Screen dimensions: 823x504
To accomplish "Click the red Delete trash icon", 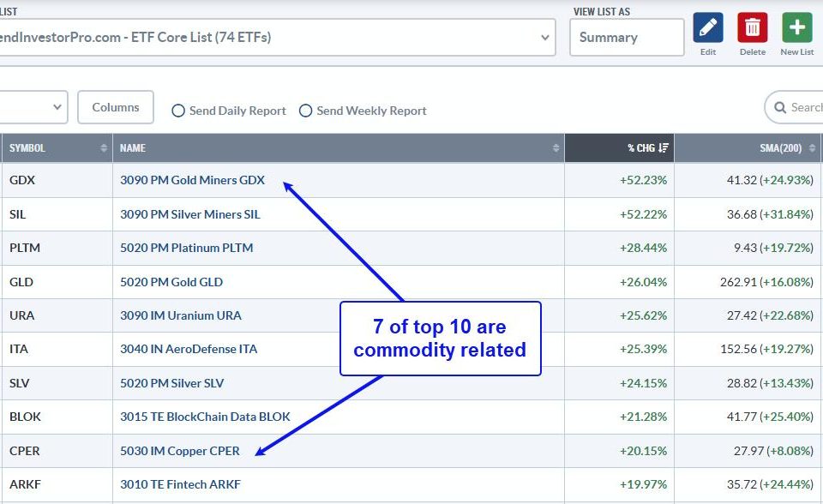I will point(752,28).
